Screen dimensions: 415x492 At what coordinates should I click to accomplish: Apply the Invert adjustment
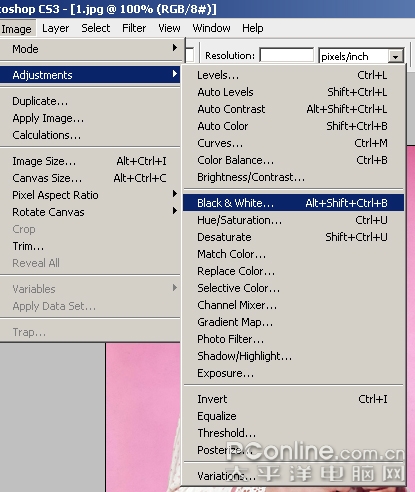click(x=293, y=399)
